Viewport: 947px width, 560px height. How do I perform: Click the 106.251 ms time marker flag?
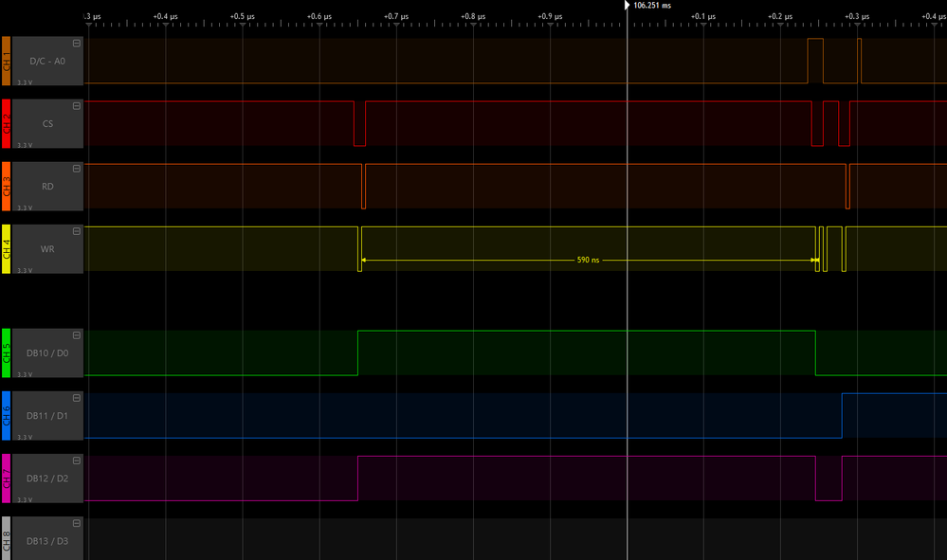(627, 5)
